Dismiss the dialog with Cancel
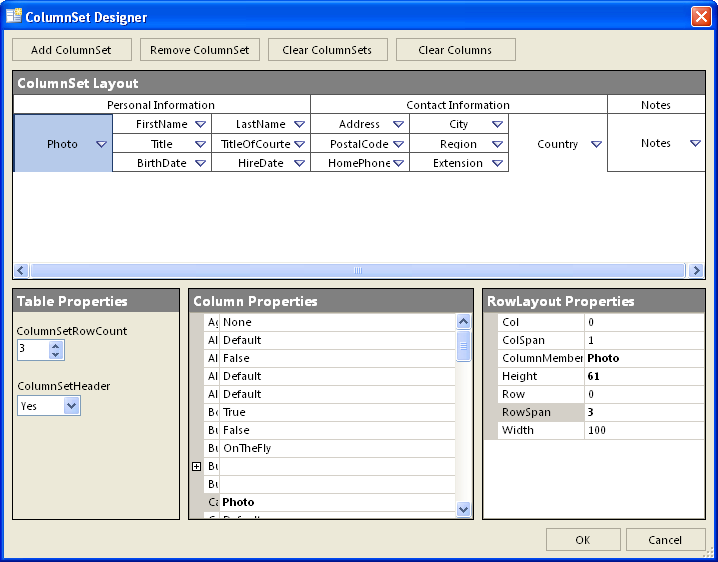Image resolution: width=718 pixels, height=562 pixels. 665,540
